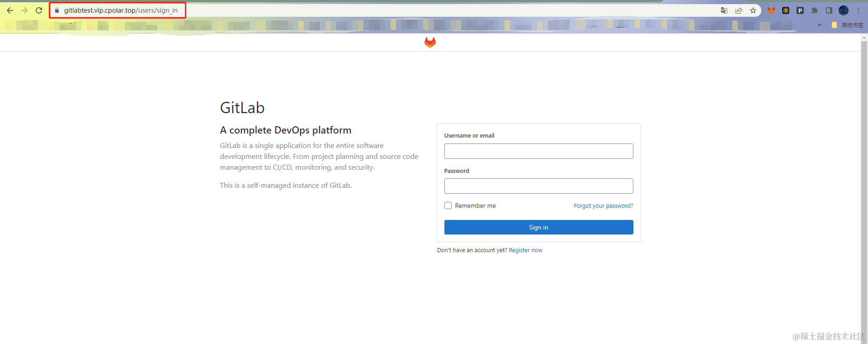Toggle the browser side panel icon
The image size is (868, 344).
(x=829, y=10)
